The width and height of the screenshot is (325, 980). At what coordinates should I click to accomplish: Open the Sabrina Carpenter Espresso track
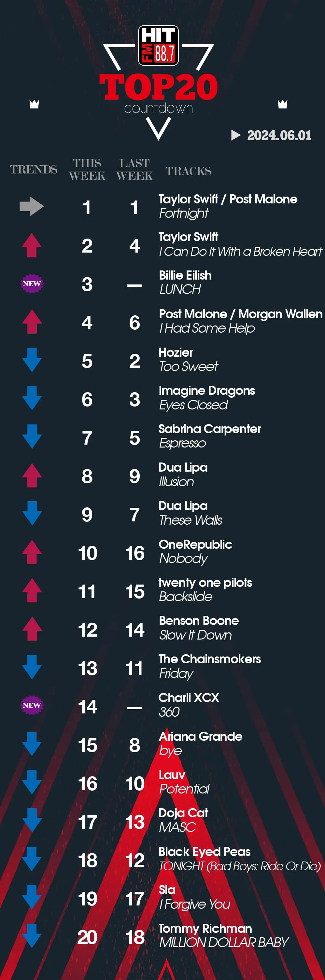[210, 436]
